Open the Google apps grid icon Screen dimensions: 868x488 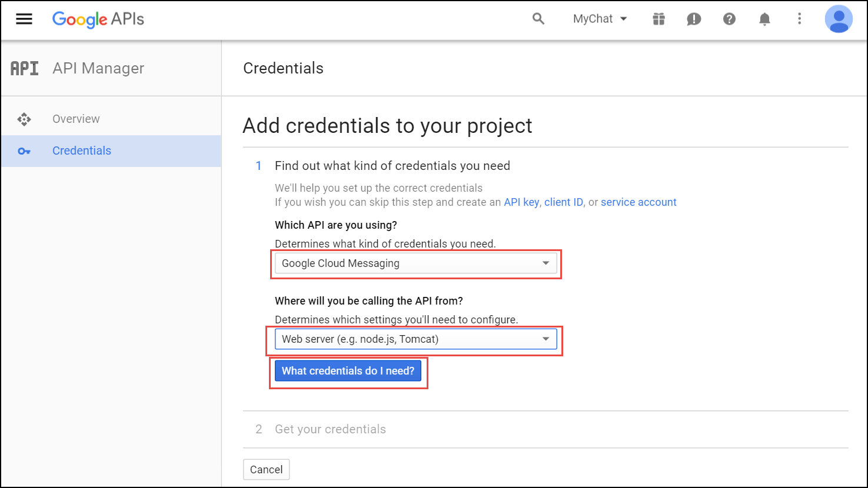(x=659, y=18)
